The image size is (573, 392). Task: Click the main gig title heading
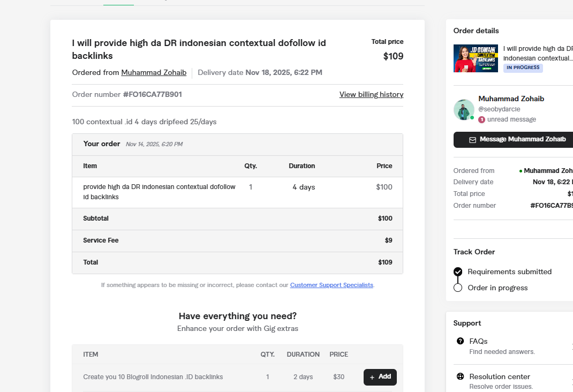click(x=199, y=49)
